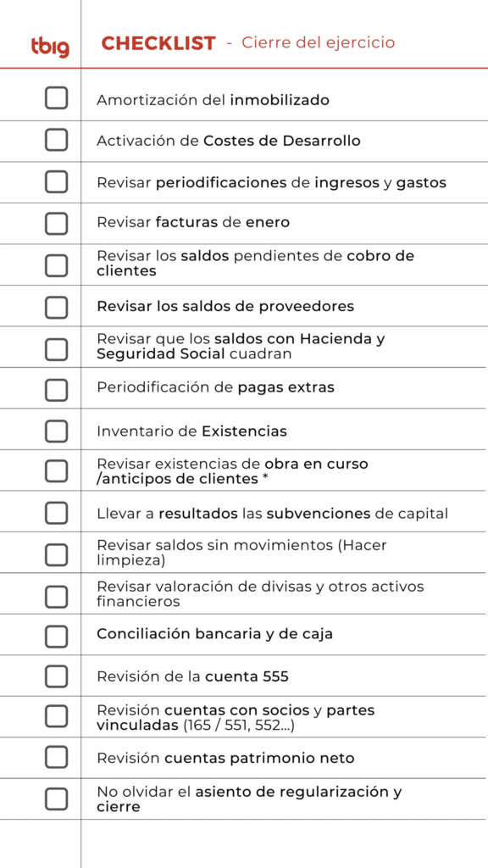The image size is (488, 868).
Task: Click the CHECKLIST heading text
Action: 158,43
